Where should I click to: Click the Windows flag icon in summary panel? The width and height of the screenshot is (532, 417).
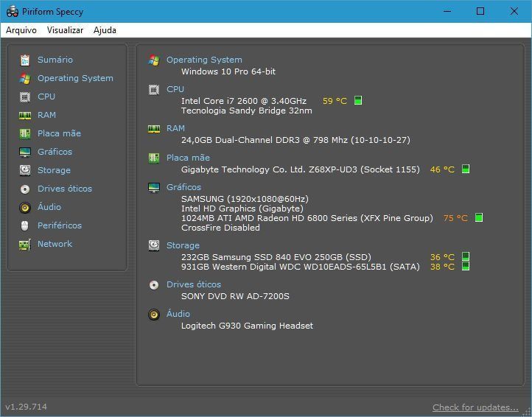(154, 60)
